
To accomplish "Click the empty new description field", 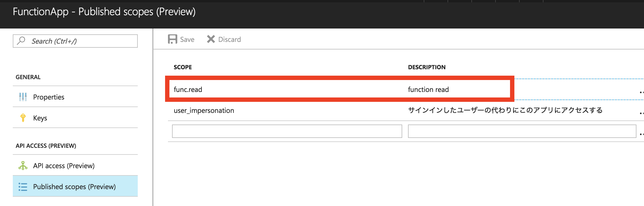I will (522, 131).
